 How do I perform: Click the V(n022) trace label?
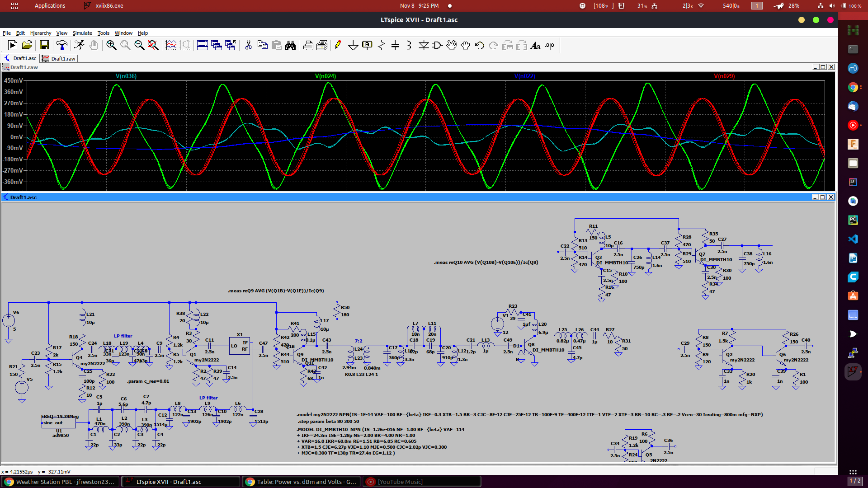tap(525, 76)
